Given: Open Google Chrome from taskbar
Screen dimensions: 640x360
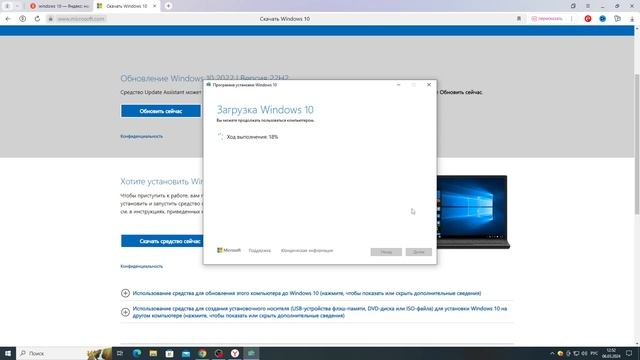Looking at the screenshot, I should [x=202, y=353].
